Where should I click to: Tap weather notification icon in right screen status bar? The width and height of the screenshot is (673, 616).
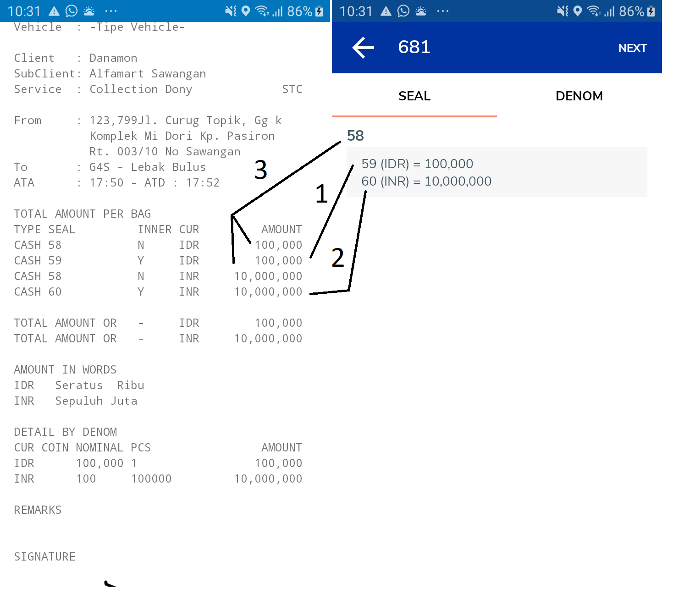point(421,11)
